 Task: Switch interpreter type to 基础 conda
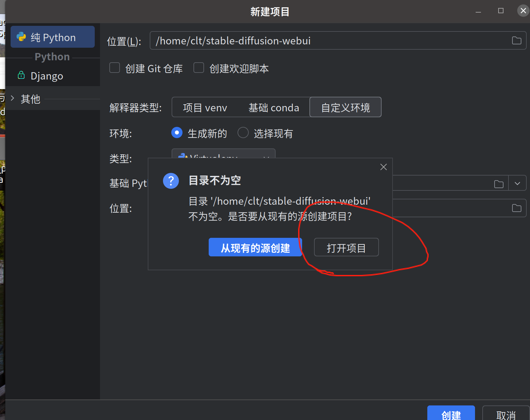274,107
